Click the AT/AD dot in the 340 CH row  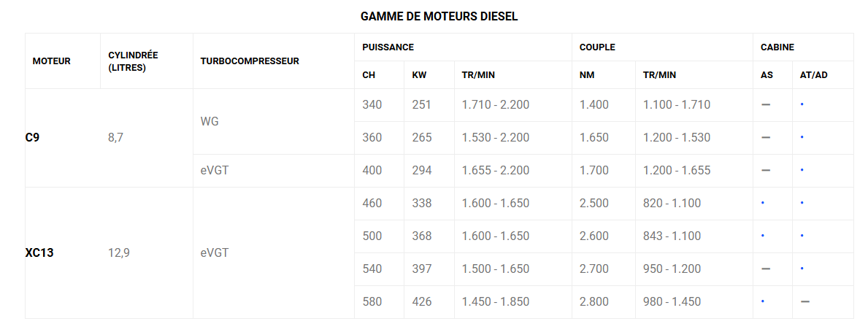(802, 104)
